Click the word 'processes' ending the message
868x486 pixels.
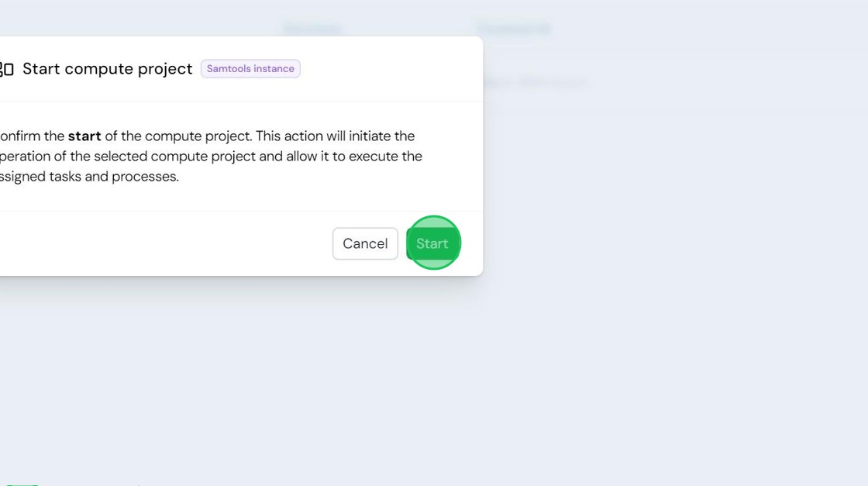click(x=144, y=177)
